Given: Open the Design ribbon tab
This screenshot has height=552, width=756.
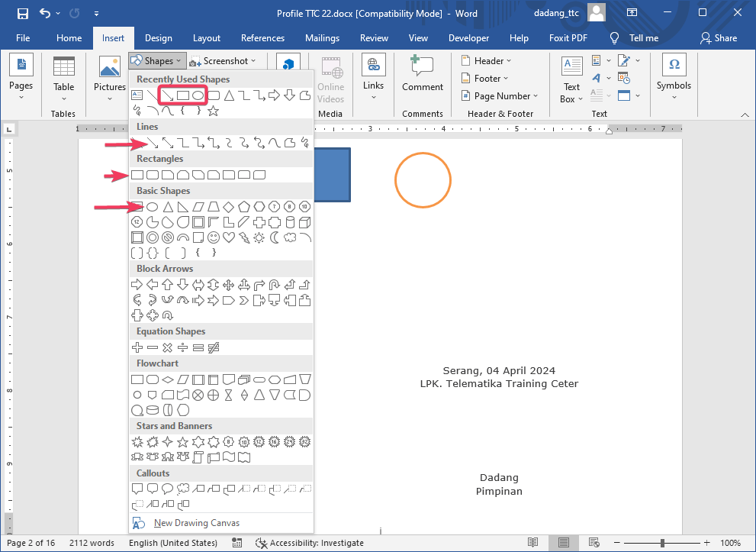Looking at the screenshot, I should pyautogui.click(x=158, y=38).
